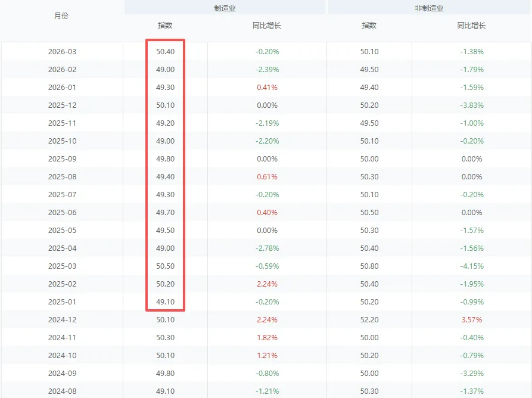Screen dimensions: 532x398
Task: Select the 2025-03 month cell
Action: (x=62, y=266)
